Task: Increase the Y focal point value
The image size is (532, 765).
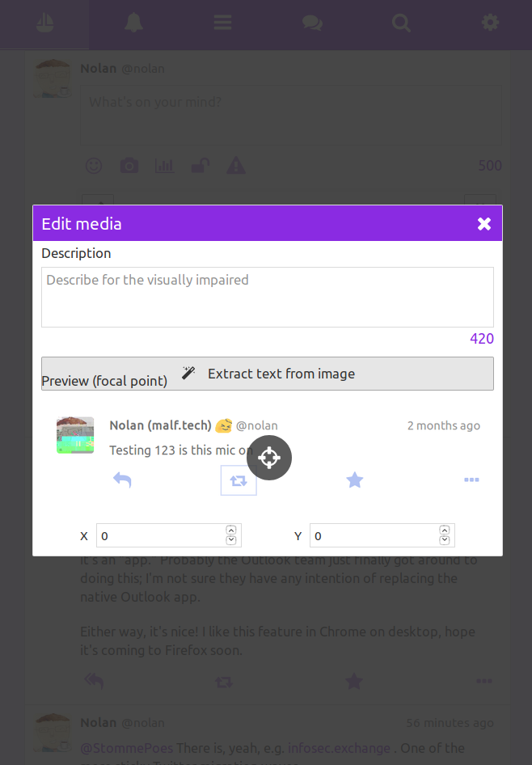Action: tap(444, 530)
